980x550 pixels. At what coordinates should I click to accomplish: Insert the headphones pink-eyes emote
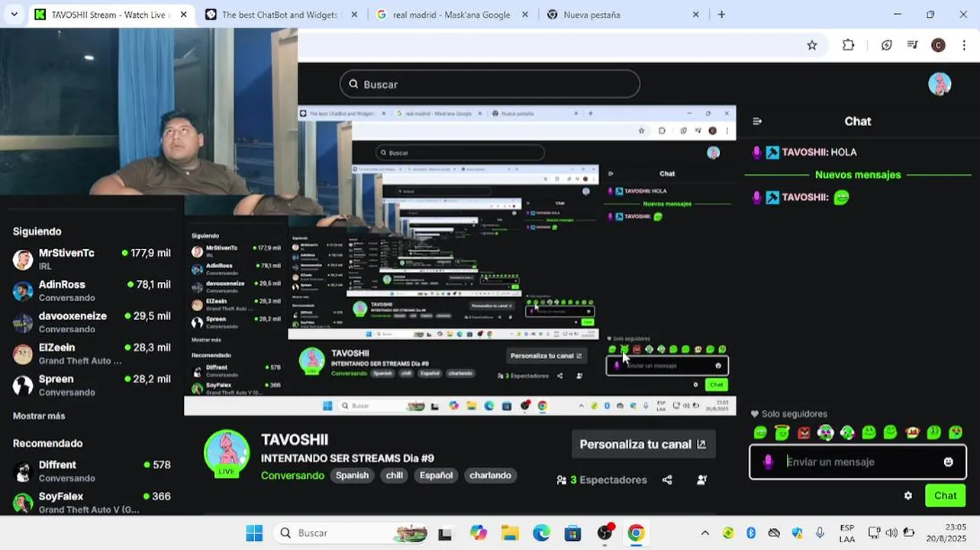(825, 433)
